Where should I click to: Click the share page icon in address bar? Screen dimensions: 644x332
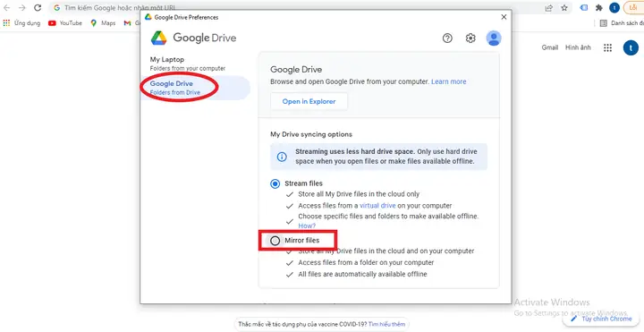click(x=548, y=8)
